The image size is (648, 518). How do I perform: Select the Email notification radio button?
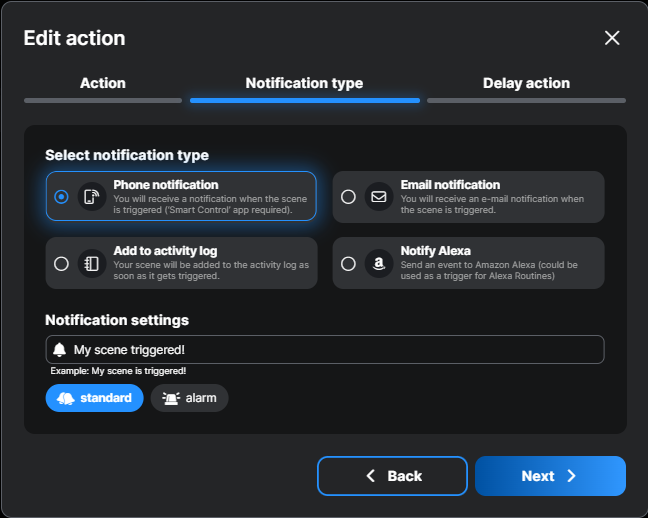point(348,197)
